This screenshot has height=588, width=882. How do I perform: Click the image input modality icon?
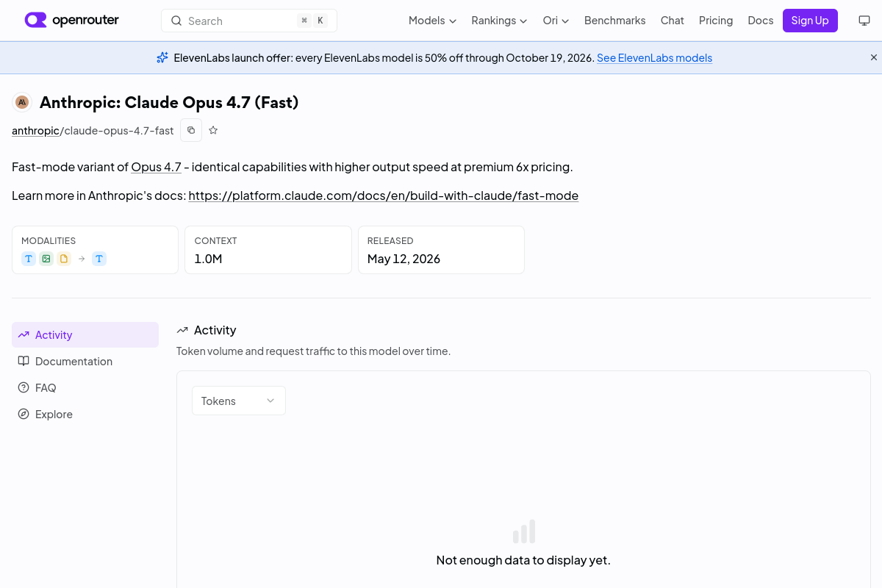(46, 259)
